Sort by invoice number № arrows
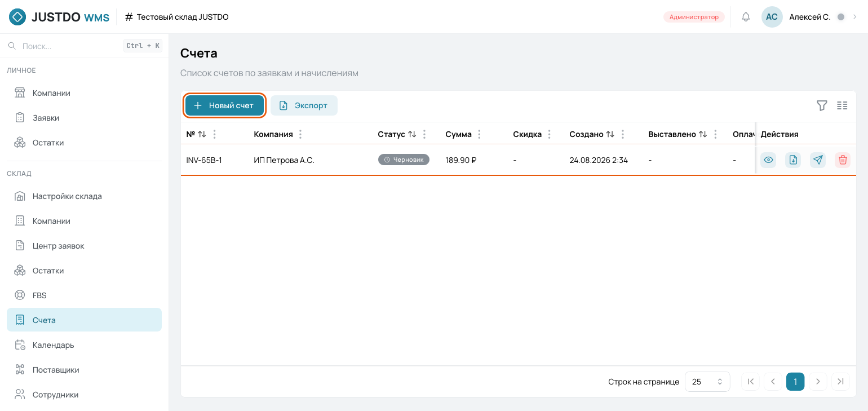 pyautogui.click(x=202, y=134)
